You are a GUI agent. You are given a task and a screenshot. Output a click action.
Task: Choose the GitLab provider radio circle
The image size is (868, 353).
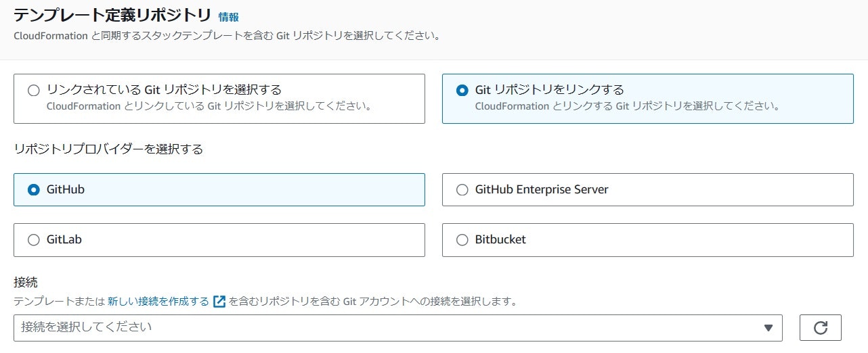pyautogui.click(x=33, y=239)
